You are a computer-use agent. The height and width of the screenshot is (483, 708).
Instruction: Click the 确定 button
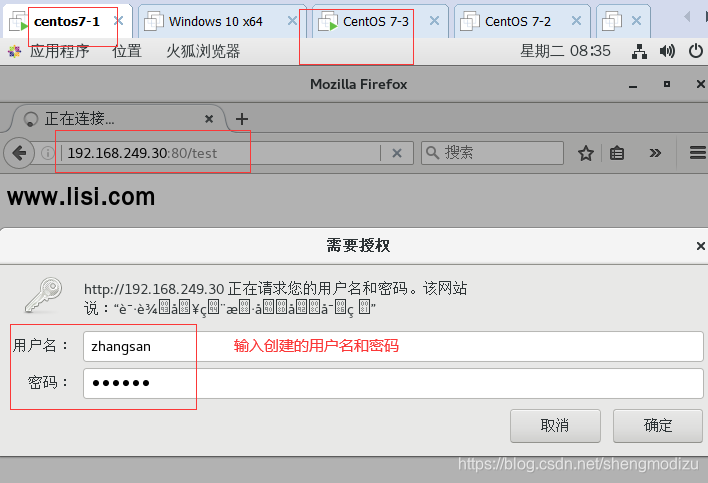point(657,426)
